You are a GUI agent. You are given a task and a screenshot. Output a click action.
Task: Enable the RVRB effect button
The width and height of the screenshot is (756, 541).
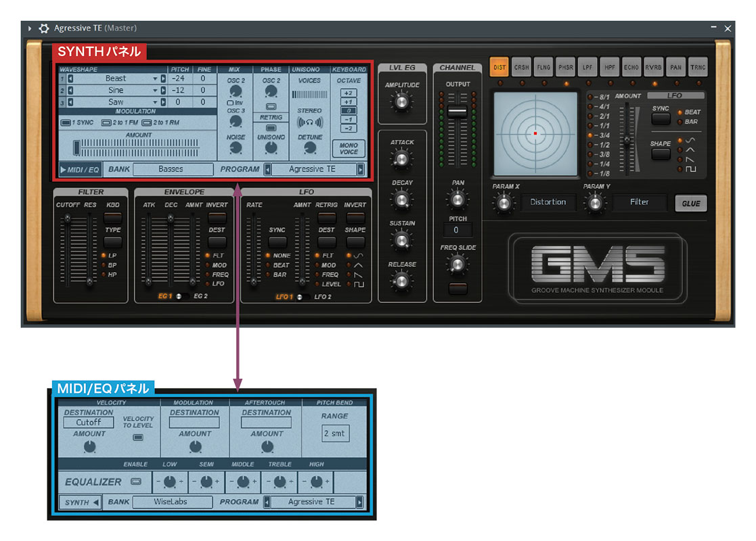click(x=653, y=68)
